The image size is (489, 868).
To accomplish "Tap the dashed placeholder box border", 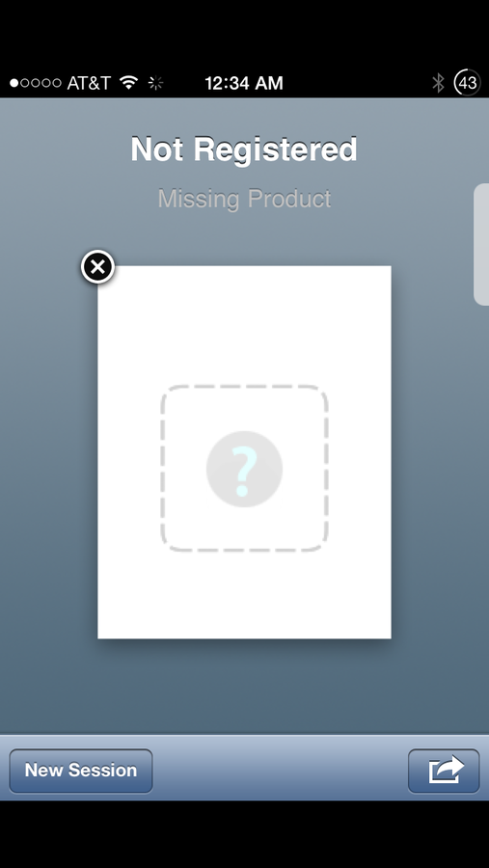I will tap(244, 386).
